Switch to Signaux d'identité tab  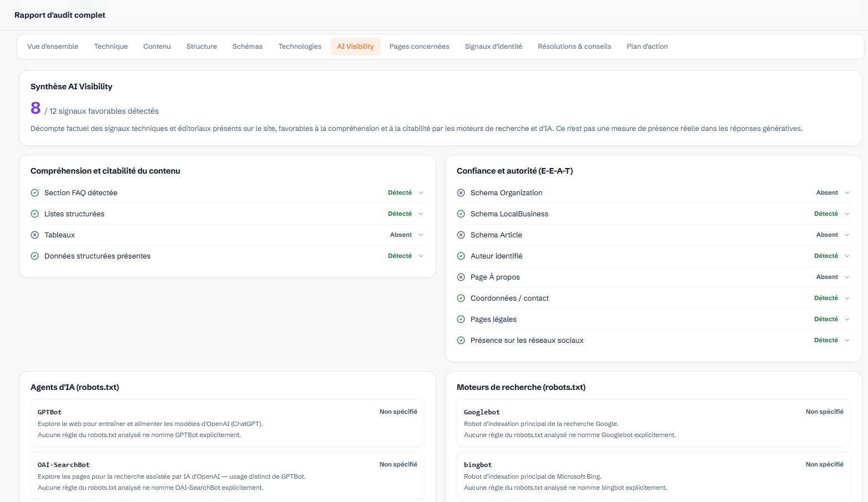pos(493,47)
